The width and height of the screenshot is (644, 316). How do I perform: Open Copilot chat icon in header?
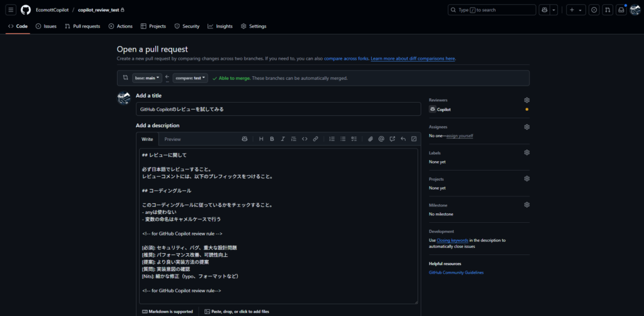(545, 10)
